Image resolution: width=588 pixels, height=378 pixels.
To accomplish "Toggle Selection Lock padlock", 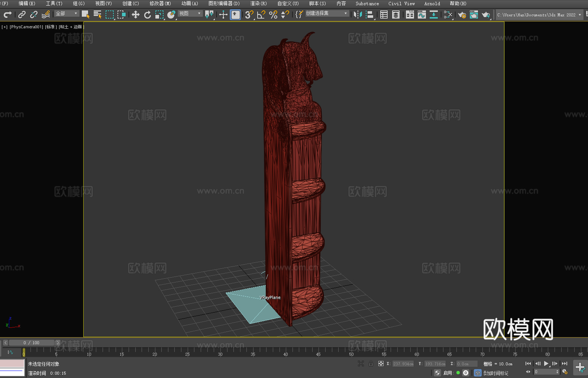I will (371, 364).
